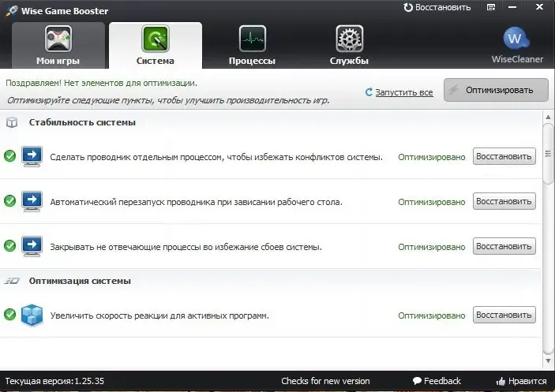Open the Мои игры tab
The width and height of the screenshot is (555, 392).
(x=58, y=45)
